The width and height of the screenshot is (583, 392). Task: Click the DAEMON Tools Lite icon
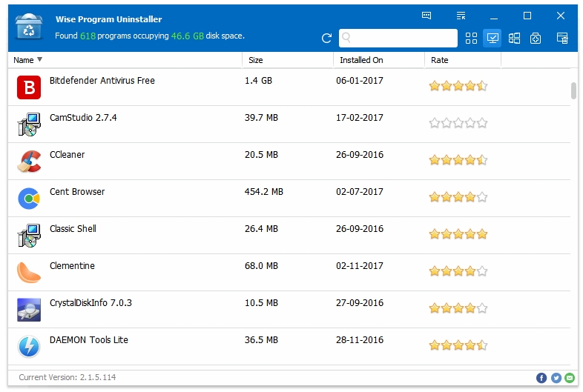pos(29,347)
